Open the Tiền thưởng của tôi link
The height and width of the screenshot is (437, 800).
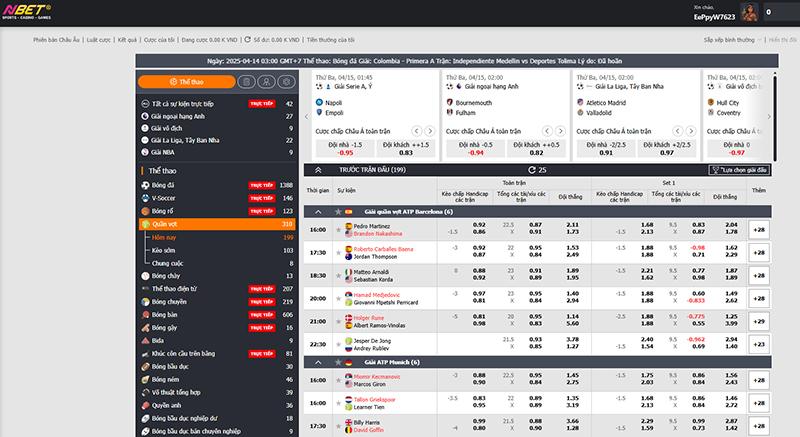pyautogui.click(x=331, y=40)
